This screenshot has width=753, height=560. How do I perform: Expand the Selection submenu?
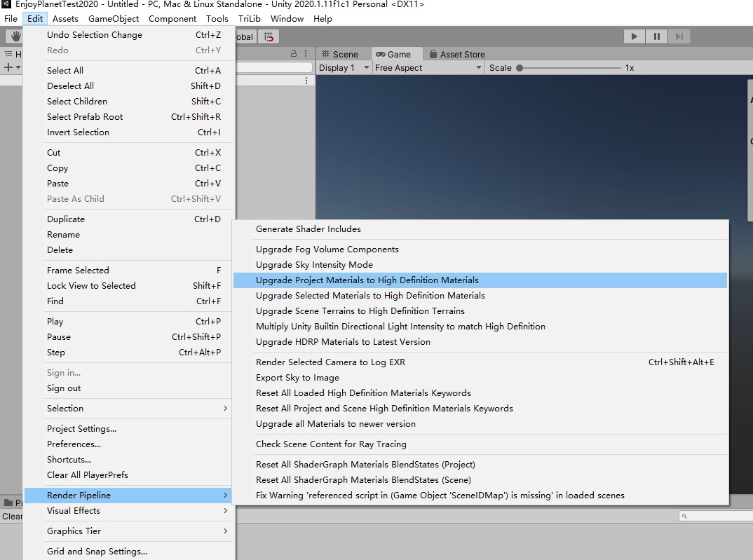click(130, 409)
